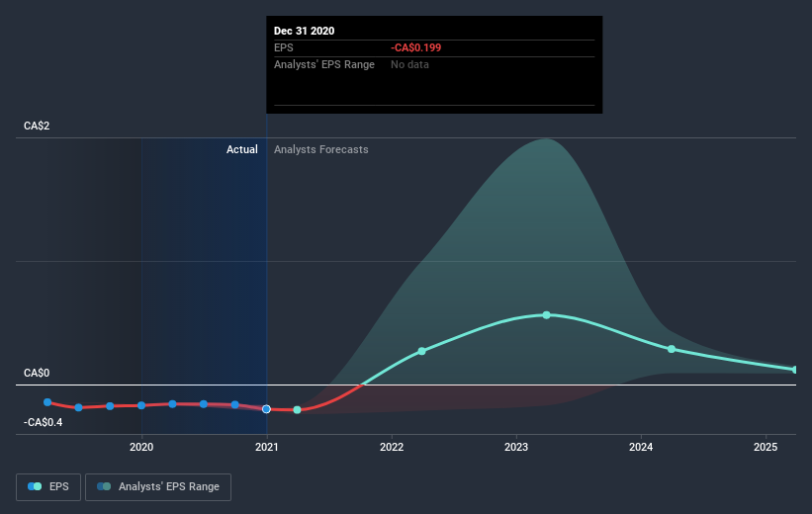Click the CA$2 y-axis label

coord(37,126)
